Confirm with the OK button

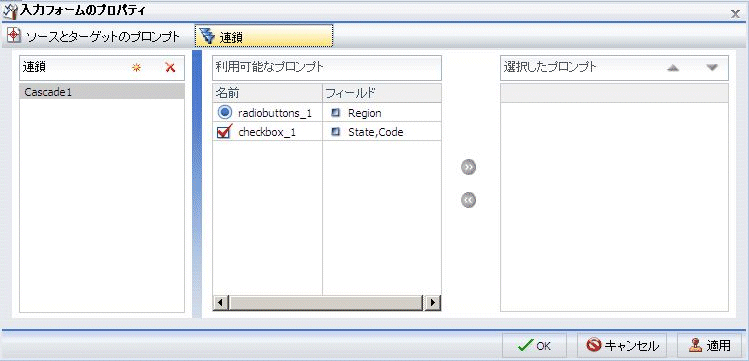tap(534, 346)
